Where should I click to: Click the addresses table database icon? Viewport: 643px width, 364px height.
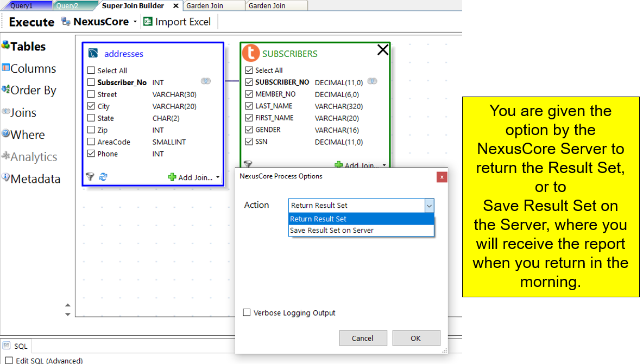click(93, 53)
